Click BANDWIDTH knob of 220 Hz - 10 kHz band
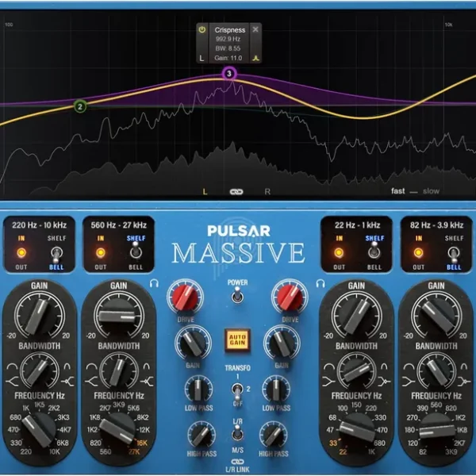Screen dimensions: 476x476 click(39, 371)
